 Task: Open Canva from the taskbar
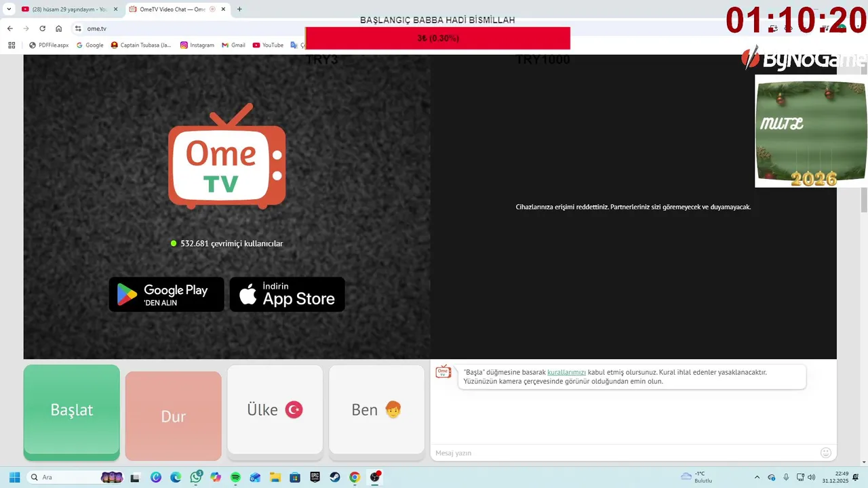click(156, 477)
